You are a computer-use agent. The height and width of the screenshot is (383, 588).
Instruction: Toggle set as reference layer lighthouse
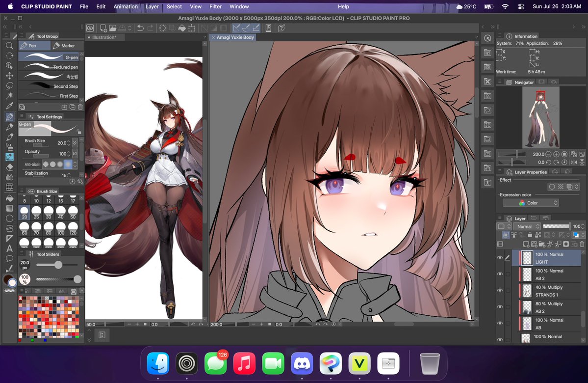tap(514, 235)
